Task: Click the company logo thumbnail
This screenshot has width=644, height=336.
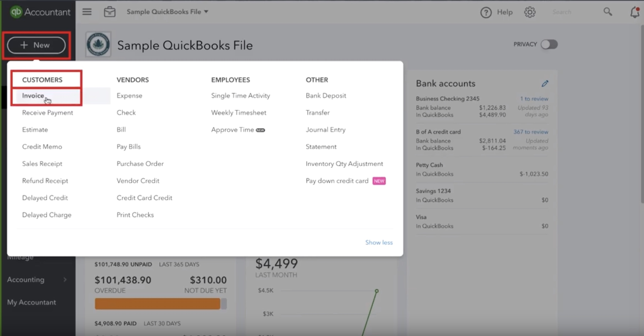Action: (x=98, y=44)
